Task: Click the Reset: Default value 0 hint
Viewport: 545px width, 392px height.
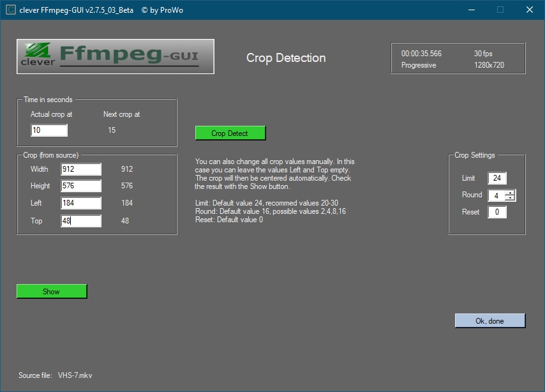Action: tap(229, 220)
